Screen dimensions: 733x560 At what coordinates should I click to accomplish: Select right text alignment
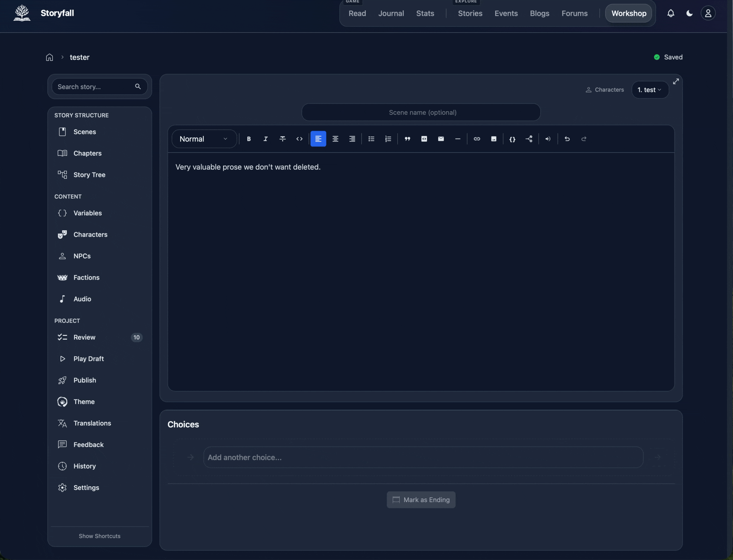(352, 139)
